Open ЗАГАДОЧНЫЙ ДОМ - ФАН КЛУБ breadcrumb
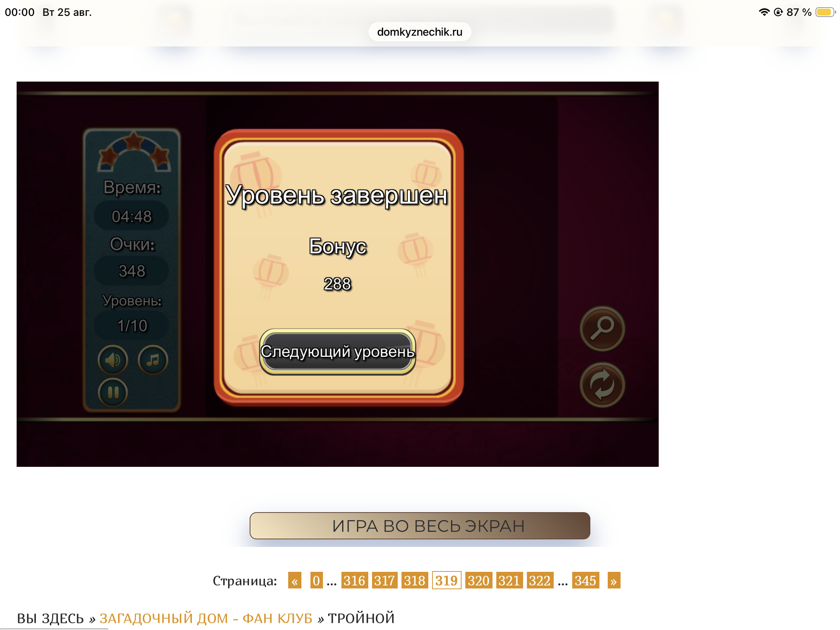840x630 pixels. coord(206,619)
